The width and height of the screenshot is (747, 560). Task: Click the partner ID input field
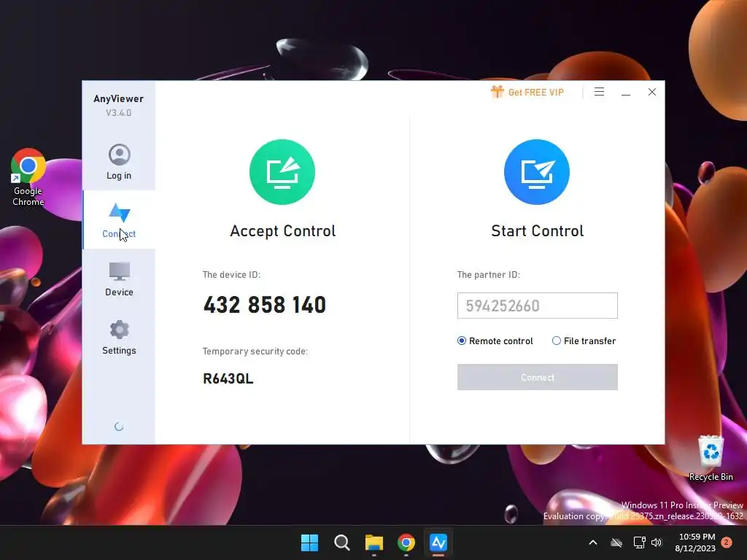tap(538, 306)
